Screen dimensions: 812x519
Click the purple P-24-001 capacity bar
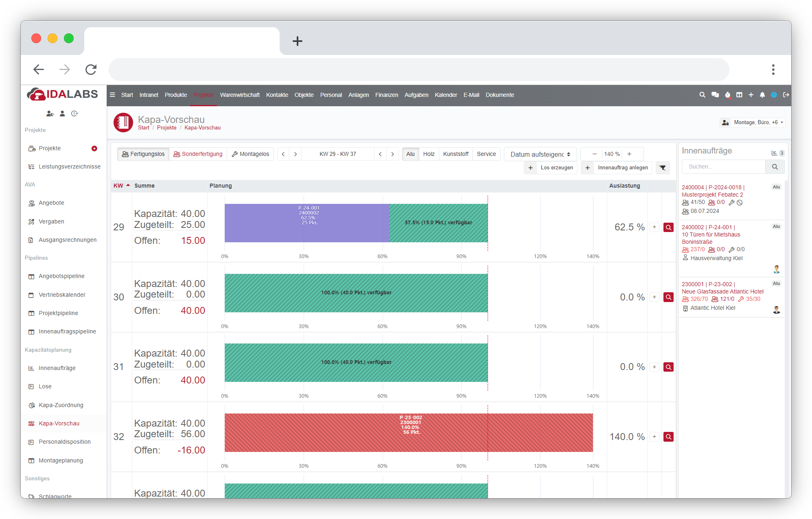(x=306, y=223)
